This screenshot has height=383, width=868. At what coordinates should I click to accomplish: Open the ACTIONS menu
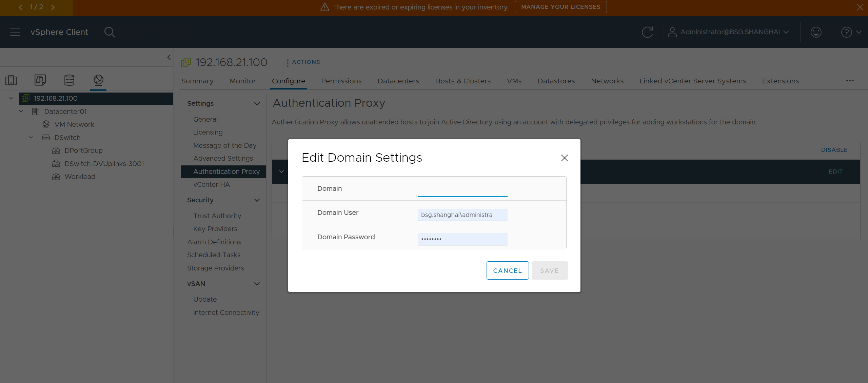(303, 62)
